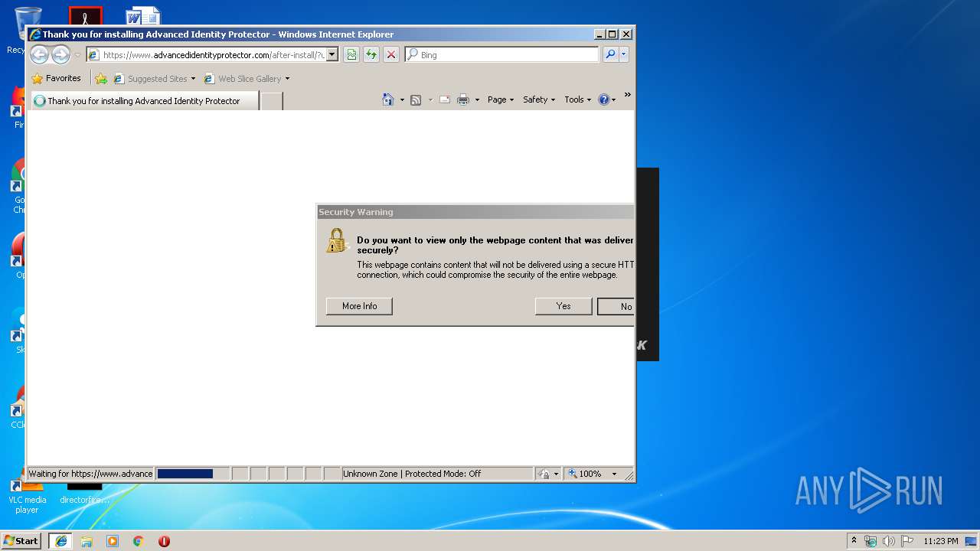Expand Print options dropdown arrow
The image size is (980, 551).
pos(477,99)
